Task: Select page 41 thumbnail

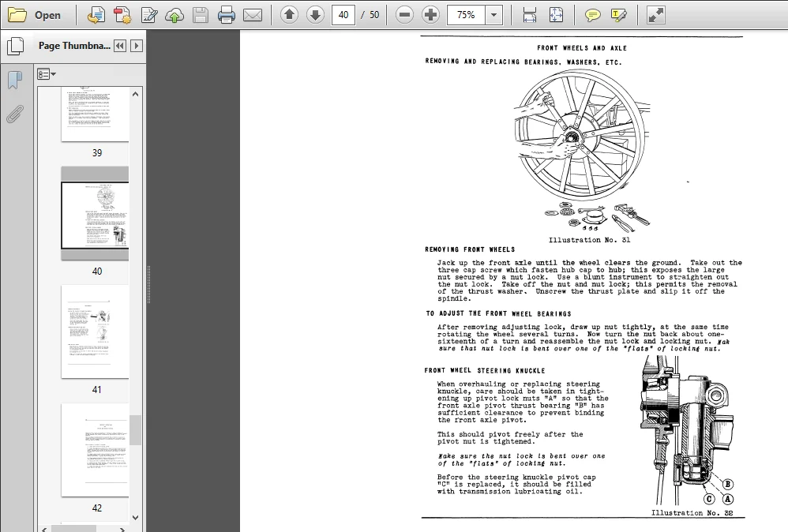Action: click(95, 332)
